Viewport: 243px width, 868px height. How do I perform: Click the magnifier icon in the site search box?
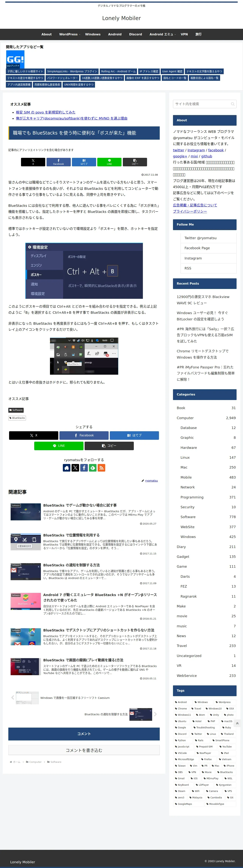click(x=233, y=104)
